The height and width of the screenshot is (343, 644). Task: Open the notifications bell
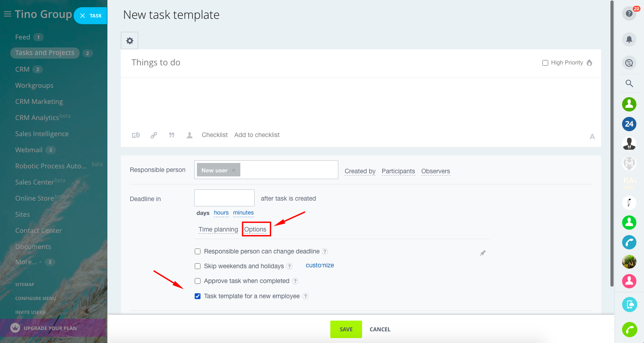629,39
